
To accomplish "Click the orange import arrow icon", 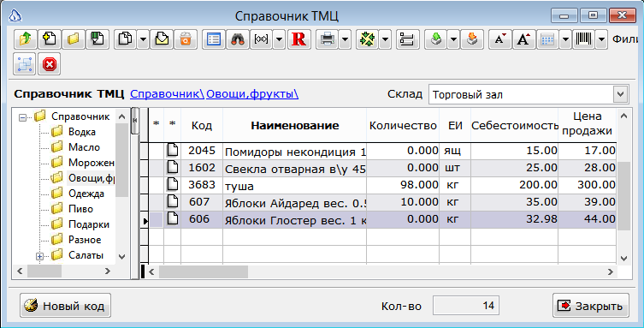I will (x=471, y=39).
